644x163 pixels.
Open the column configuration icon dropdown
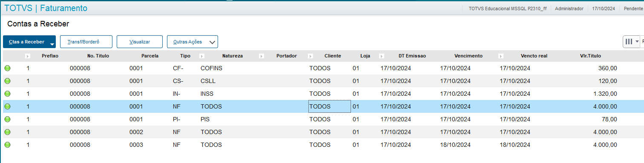coord(631,42)
